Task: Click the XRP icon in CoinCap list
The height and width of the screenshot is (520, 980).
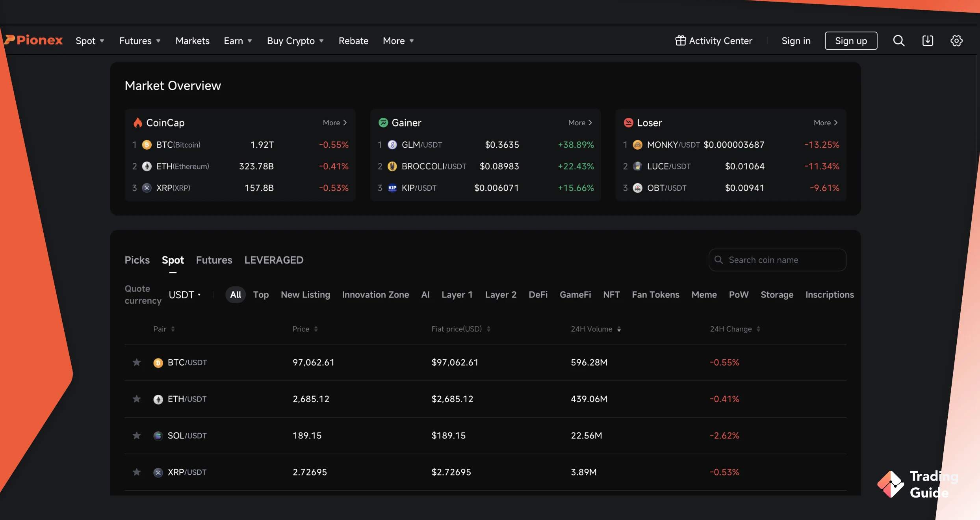Action: 147,188
